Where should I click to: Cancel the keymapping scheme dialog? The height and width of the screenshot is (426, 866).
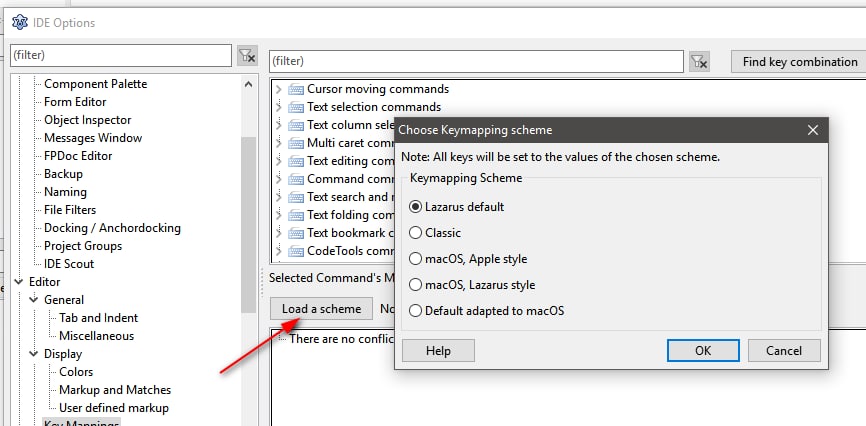784,350
